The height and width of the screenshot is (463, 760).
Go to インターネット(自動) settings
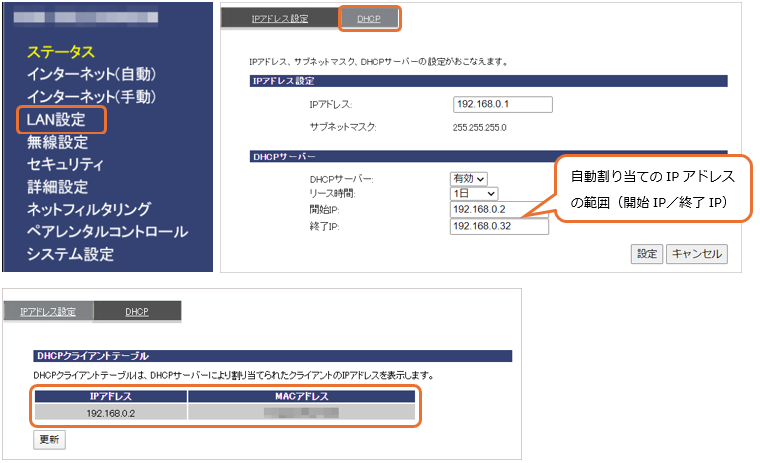91,75
